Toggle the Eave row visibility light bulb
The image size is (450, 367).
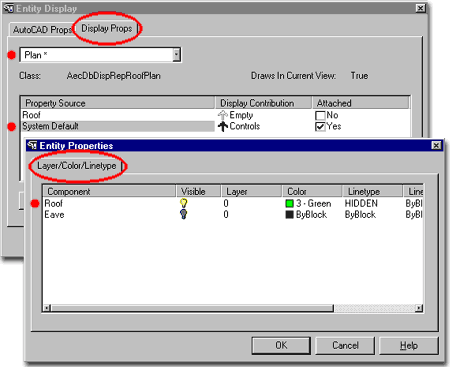pos(183,214)
